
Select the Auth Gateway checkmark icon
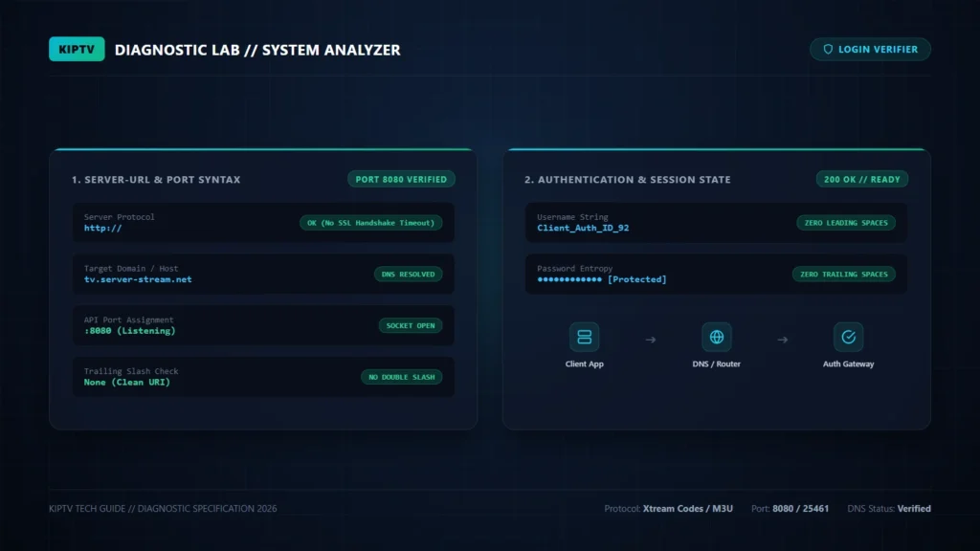click(848, 338)
